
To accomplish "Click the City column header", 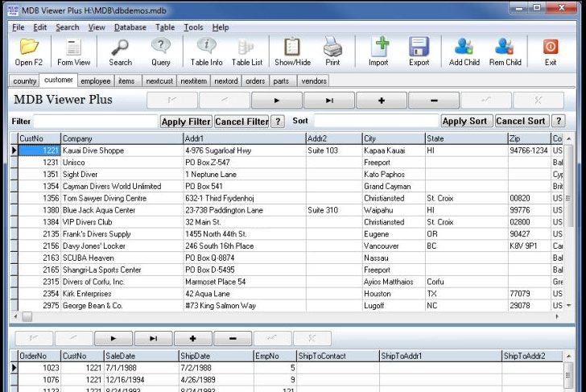I will pos(394,138).
